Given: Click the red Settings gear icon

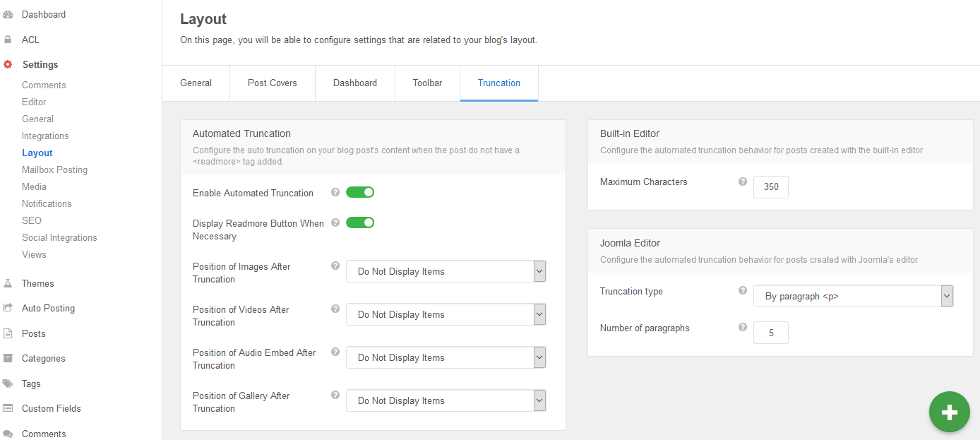Looking at the screenshot, I should 8,64.
